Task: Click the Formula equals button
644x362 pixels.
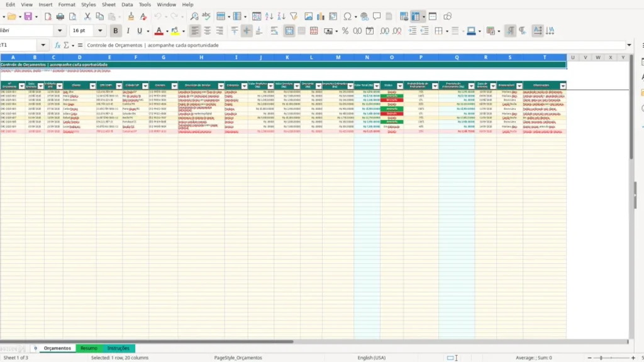Action: coord(80,45)
